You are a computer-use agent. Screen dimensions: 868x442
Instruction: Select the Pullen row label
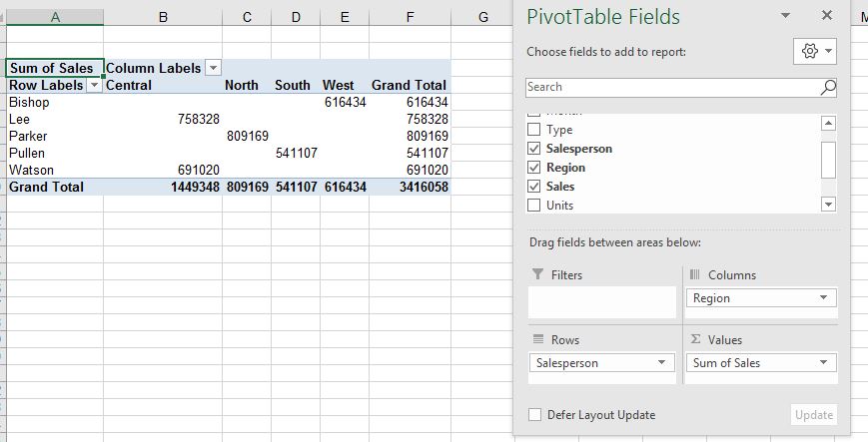(x=55, y=154)
